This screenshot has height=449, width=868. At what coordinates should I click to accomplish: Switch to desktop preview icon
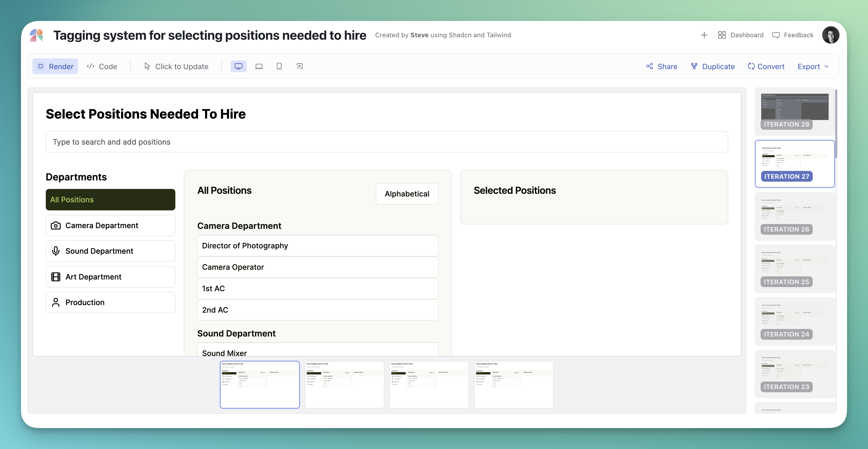pos(238,66)
